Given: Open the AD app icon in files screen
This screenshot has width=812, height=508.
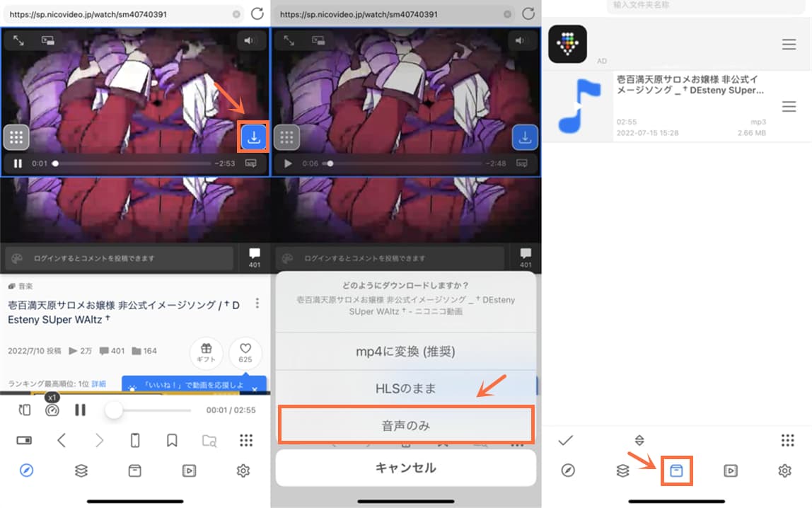Looking at the screenshot, I should pyautogui.click(x=567, y=44).
